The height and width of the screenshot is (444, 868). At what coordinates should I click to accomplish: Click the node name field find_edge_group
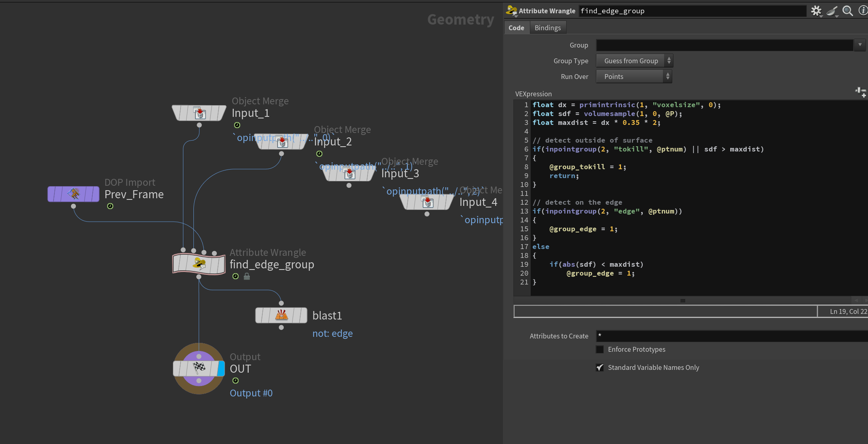click(x=692, y=11)
